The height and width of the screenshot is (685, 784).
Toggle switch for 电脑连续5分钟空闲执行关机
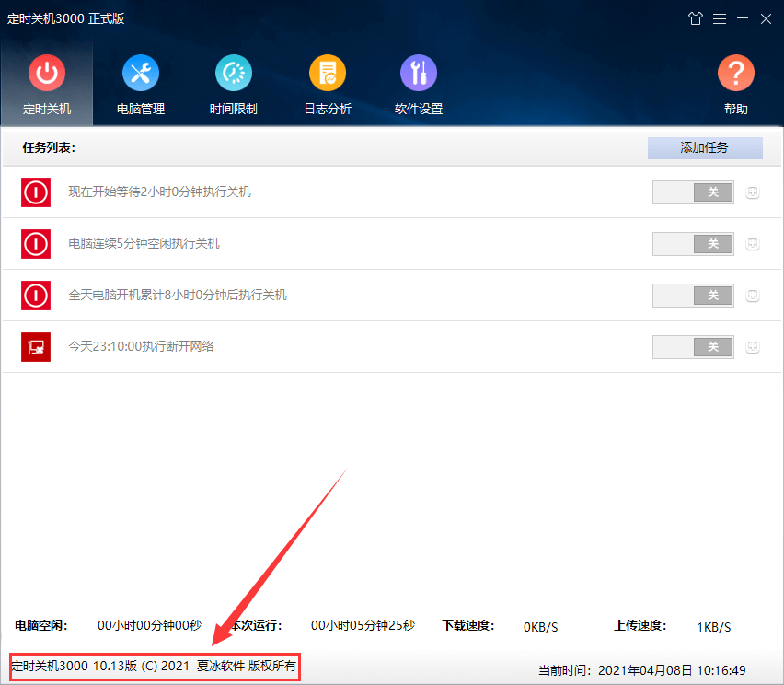[693, 244]
